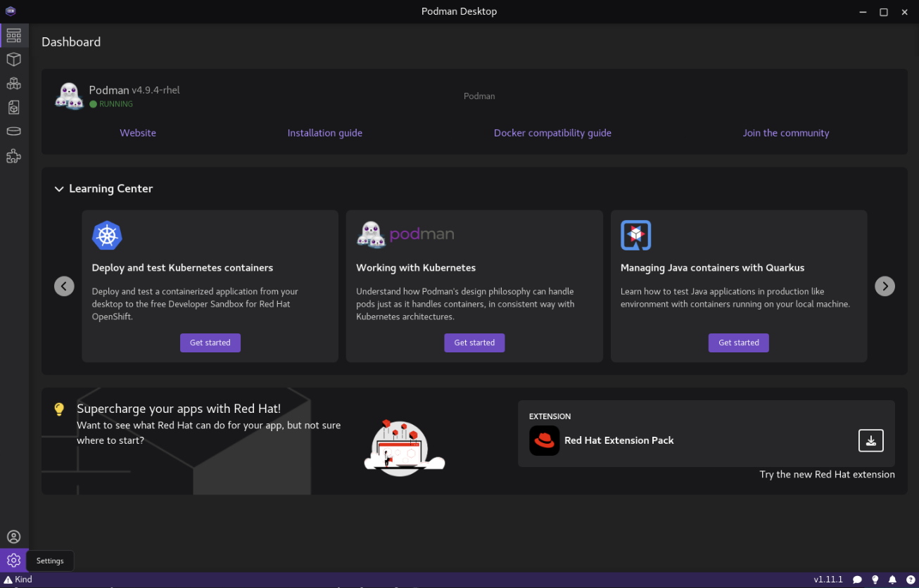
Task: Open the help question mark icon
Action: click(x=910, y=580)
